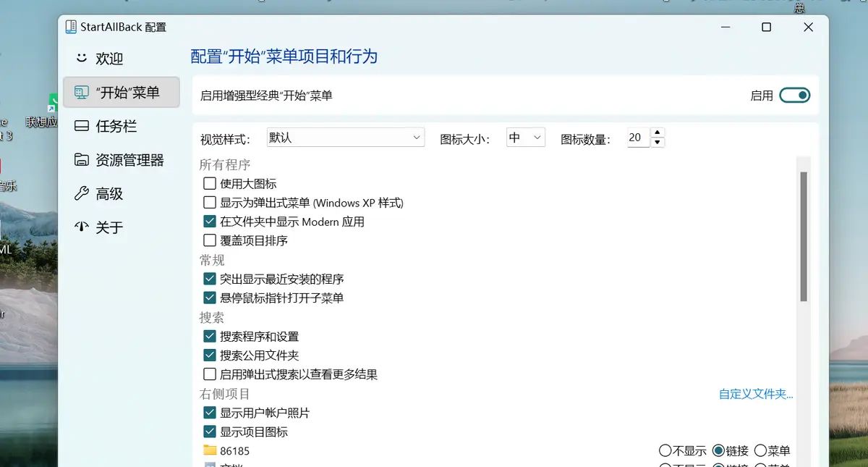This screenshot has height=467, width=868.
Task: Click the StartAllBack title bar app icon
Action: [71, 28]
